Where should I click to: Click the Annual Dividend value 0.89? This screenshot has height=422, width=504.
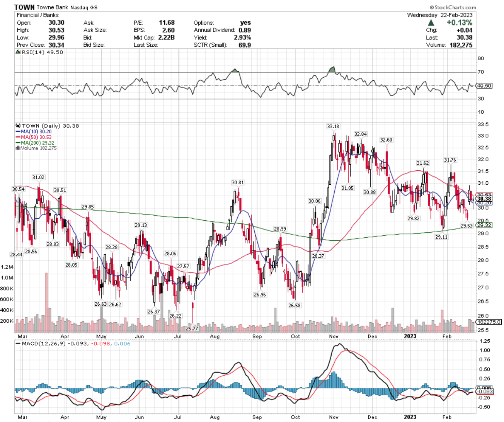245,30
